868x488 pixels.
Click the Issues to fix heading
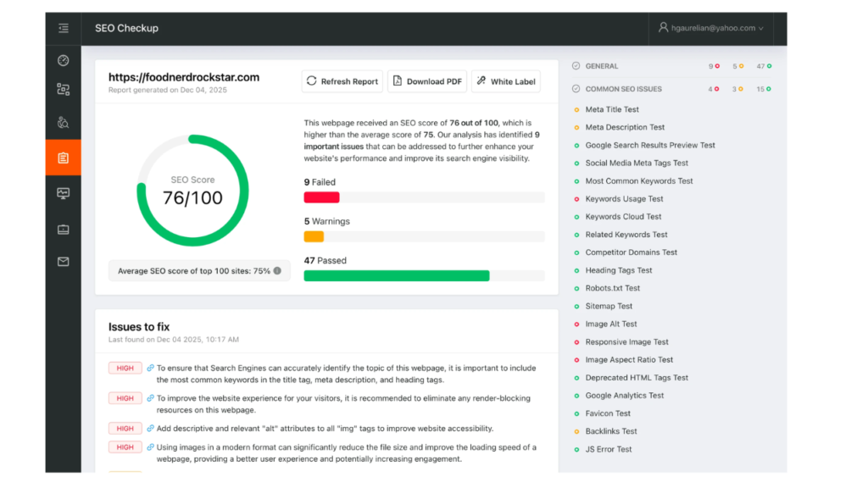click(x=139, y=327)
